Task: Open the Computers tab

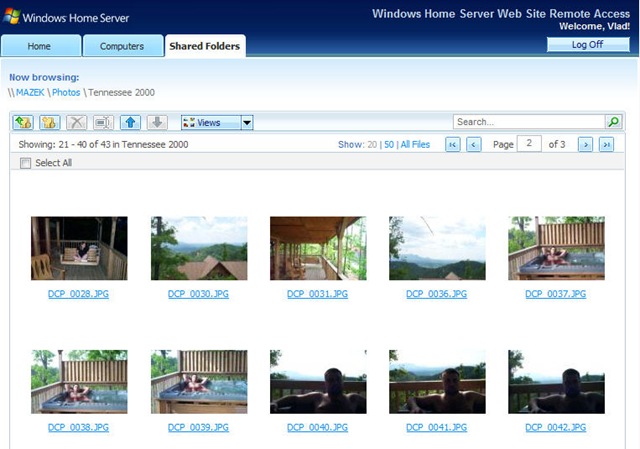Action: coord(121,46)
